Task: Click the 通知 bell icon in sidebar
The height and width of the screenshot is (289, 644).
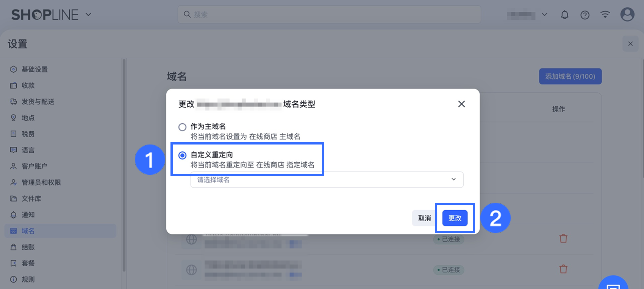Action: pyautogui.click(x=13, y=215)
